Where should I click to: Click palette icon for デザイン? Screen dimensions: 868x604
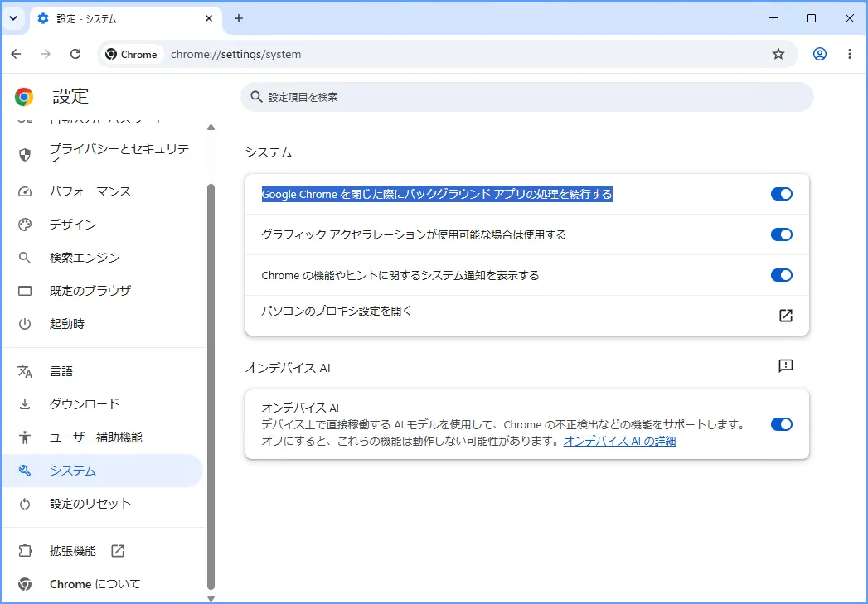[x=25, y=225]
